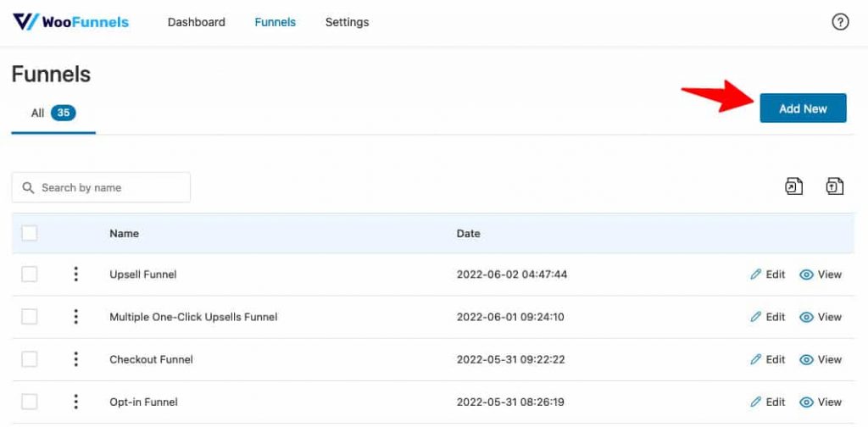Click the Name column header
This screenshot has height=427, width=868.
pyautogui.click(x=124, y=234)
